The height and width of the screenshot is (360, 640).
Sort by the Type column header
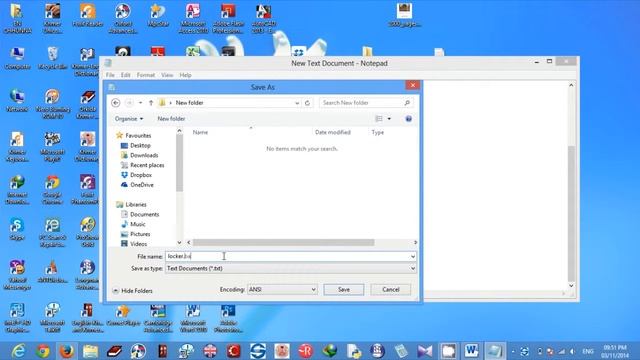pos(378,132)
